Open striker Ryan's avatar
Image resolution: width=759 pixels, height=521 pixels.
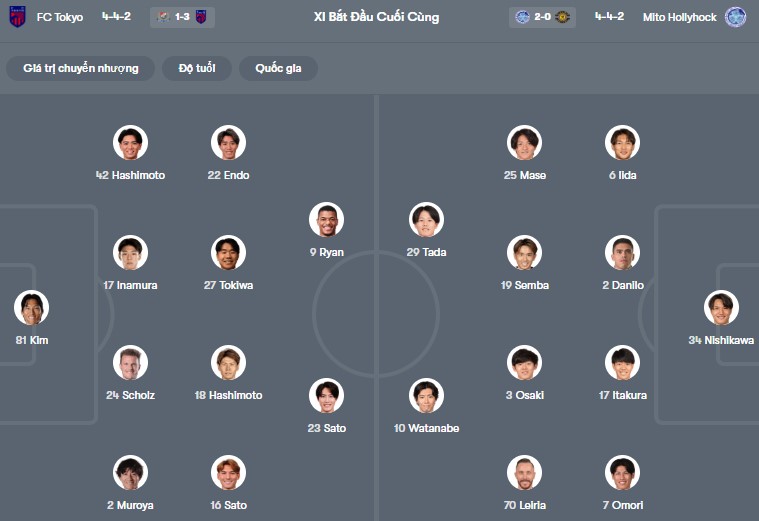[x=326, y=220]
